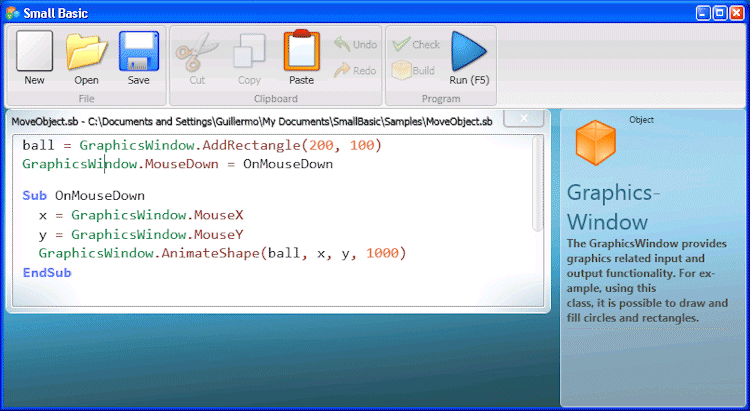Click the GraphicsWindow description paragraph

647,280
